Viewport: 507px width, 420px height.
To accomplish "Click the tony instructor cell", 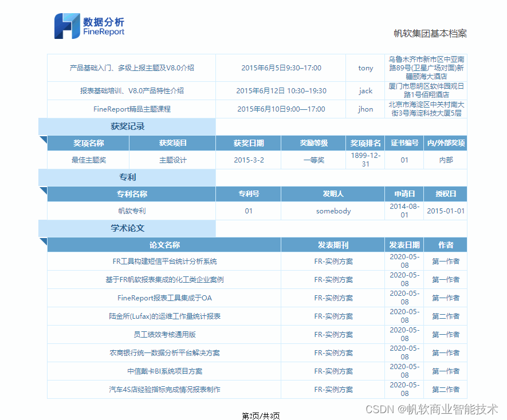I will (x=365, y=68).
